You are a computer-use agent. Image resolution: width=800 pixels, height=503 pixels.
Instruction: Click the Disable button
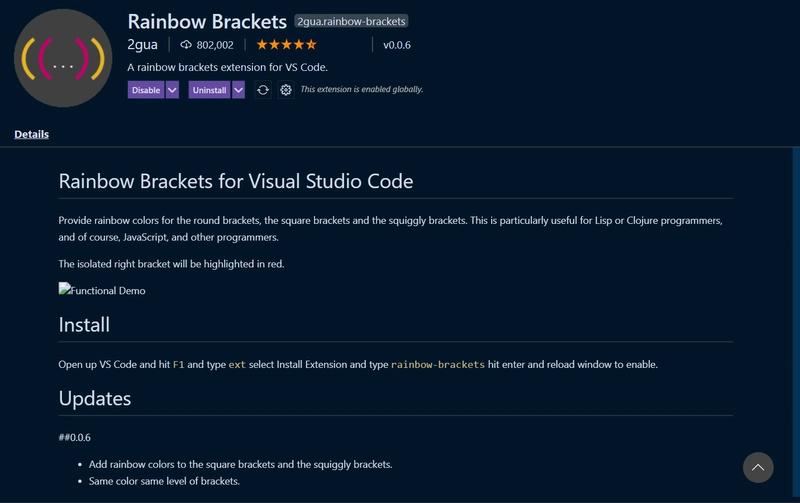point(146,90)
